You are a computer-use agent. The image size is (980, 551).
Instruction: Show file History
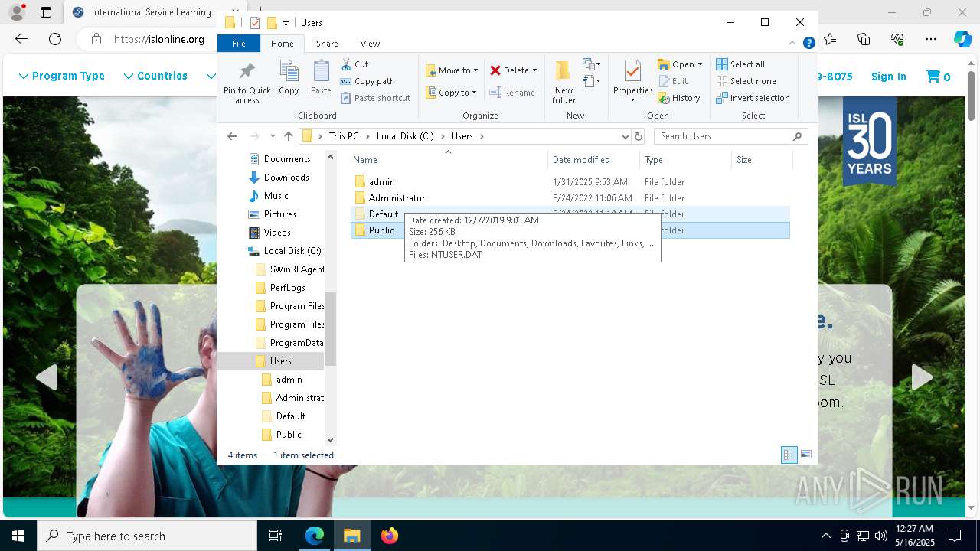click(x=679, y=98)
